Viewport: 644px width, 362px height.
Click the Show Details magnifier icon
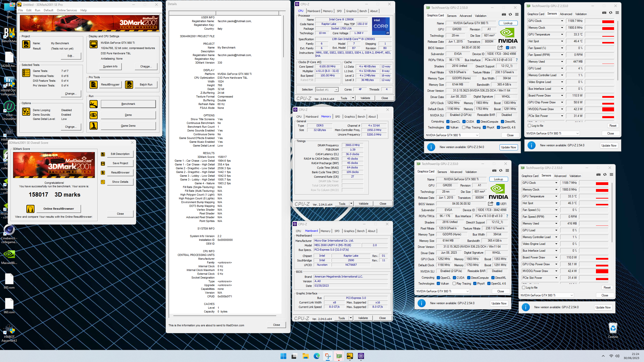tap(103, 182)
